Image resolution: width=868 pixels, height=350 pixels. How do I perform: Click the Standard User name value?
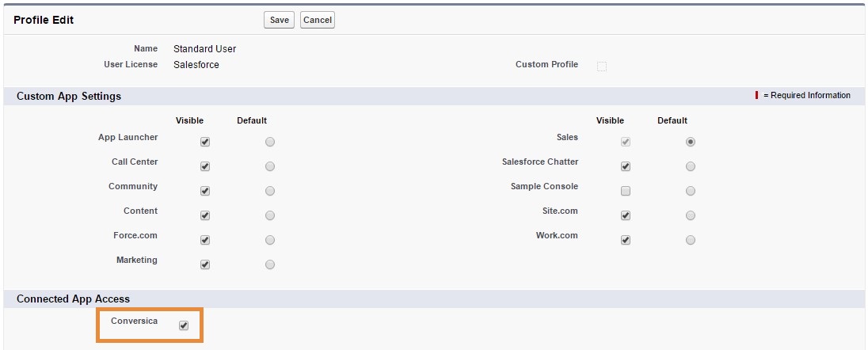pos(205,49)
